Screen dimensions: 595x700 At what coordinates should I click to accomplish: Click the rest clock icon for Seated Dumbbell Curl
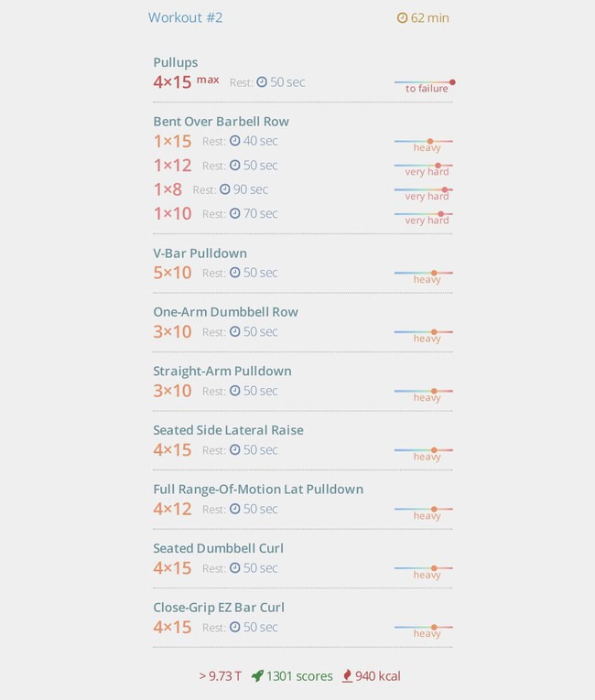coord(235,568)
